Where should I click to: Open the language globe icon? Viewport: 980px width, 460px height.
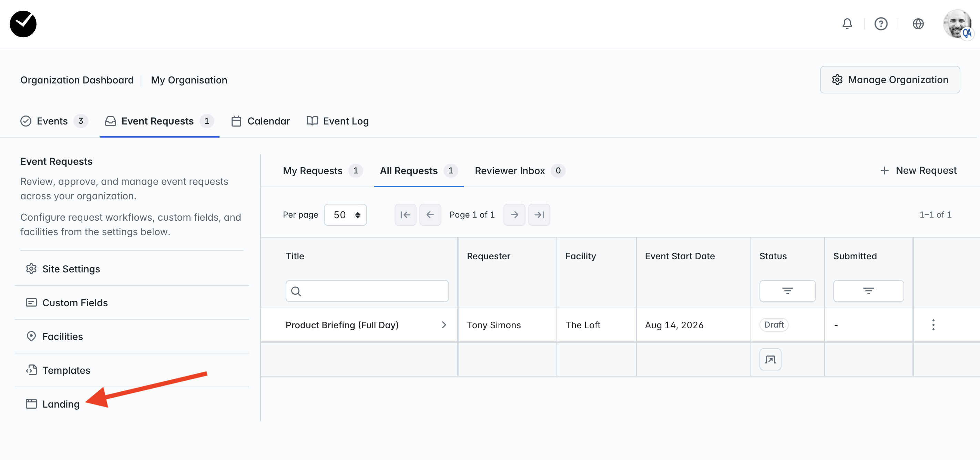(x=918, y=24)
